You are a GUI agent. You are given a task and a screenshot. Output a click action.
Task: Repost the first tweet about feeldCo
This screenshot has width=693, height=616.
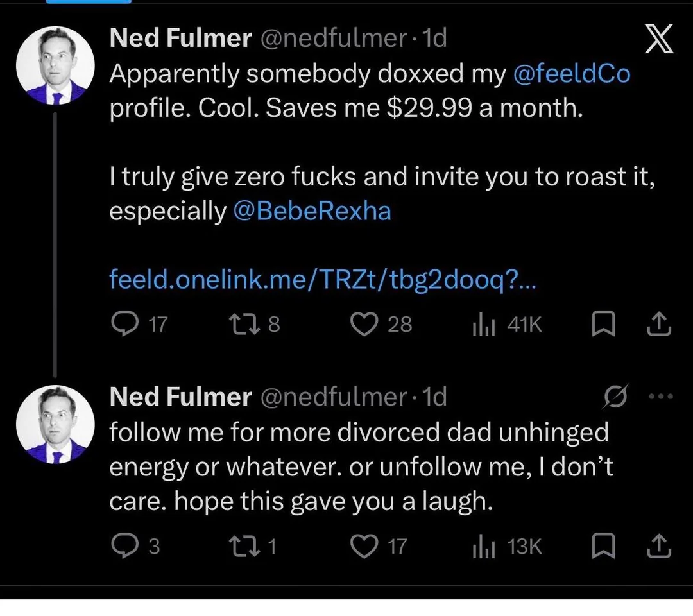coord(246,325)
